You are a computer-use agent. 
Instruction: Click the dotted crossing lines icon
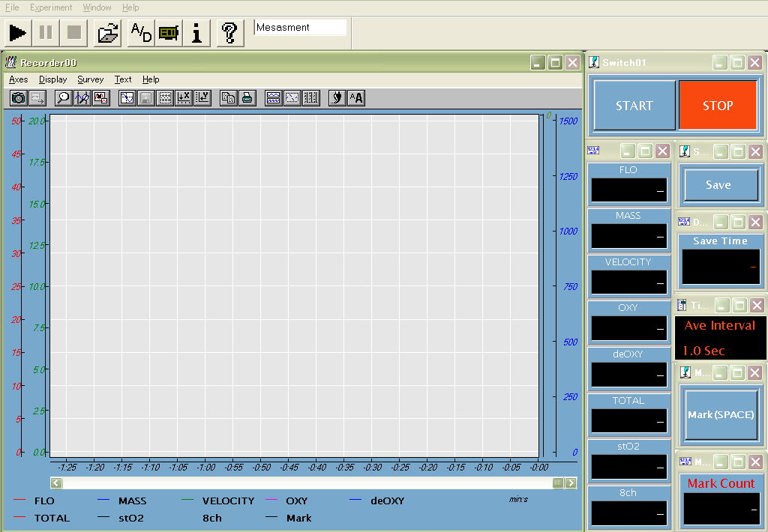(292, 98)
